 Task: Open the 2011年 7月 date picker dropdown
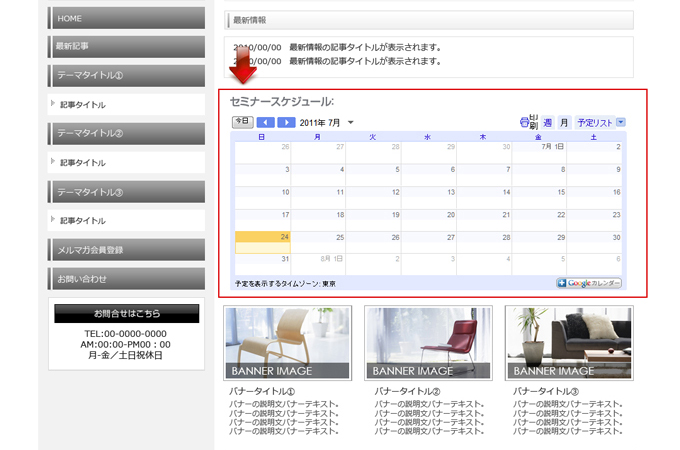point(350,123)
